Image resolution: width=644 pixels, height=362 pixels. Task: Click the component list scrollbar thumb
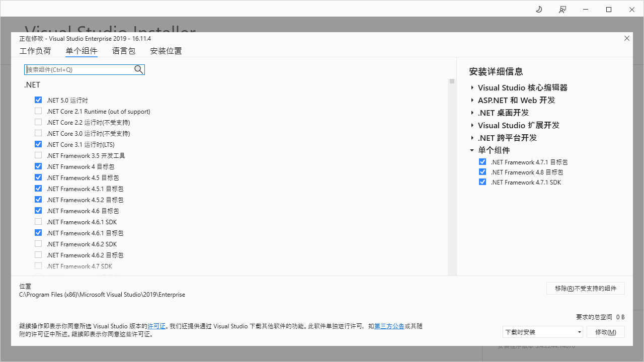(452, 81)
